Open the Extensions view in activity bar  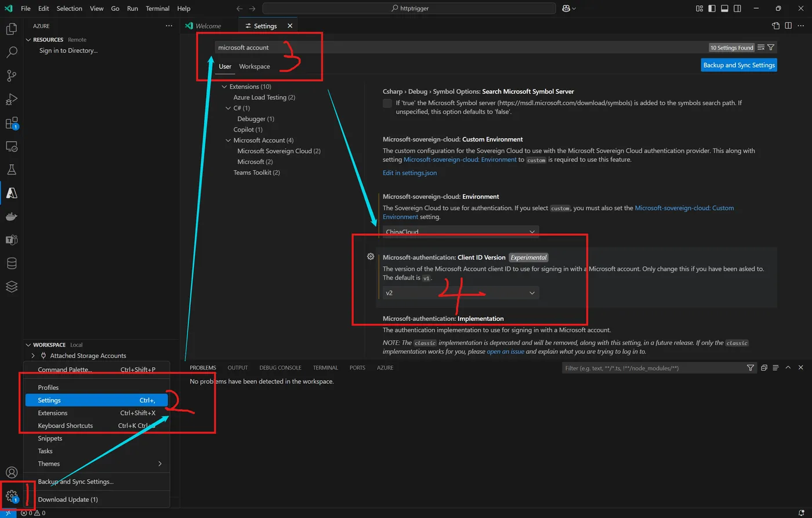11,123
